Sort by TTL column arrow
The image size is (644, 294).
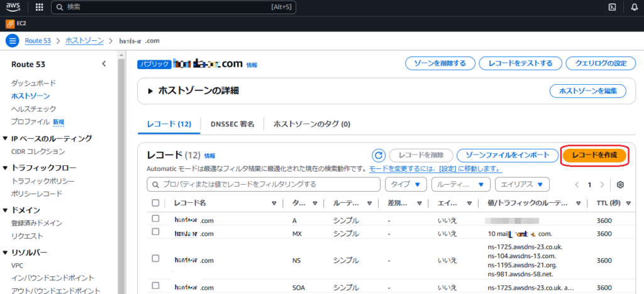[628, 203]
